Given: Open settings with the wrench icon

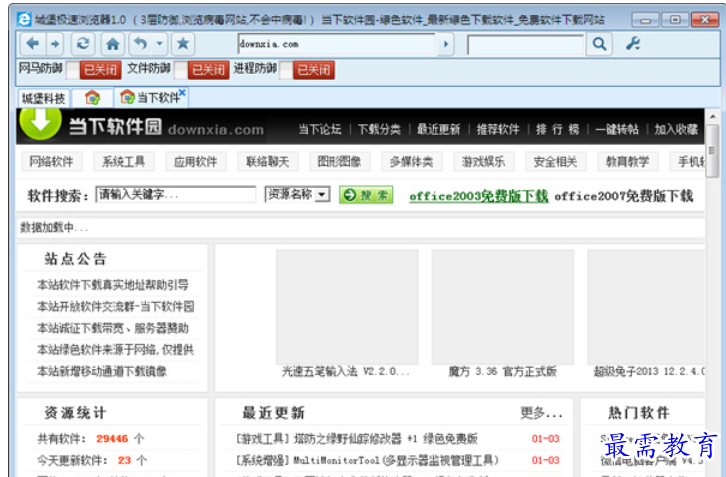Looking at the screenshot, I should [633, 44].
